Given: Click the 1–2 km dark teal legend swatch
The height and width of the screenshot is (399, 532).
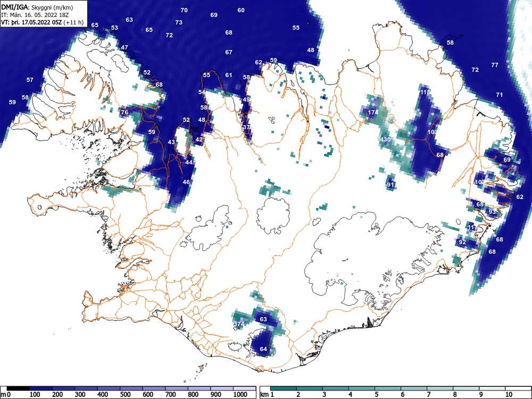Looking at the screenshot, I should [284, 388].
